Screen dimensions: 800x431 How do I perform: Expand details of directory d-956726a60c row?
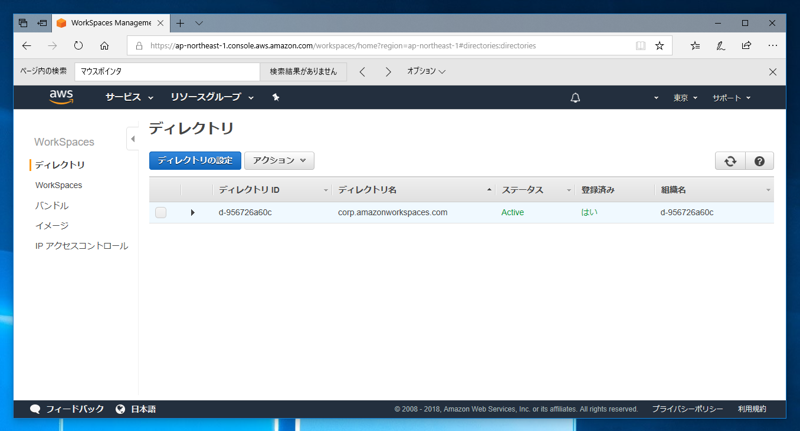tap(192, 213)
